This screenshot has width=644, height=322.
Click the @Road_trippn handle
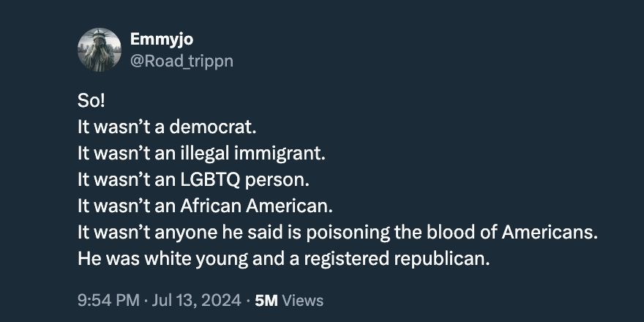point(181,61)
